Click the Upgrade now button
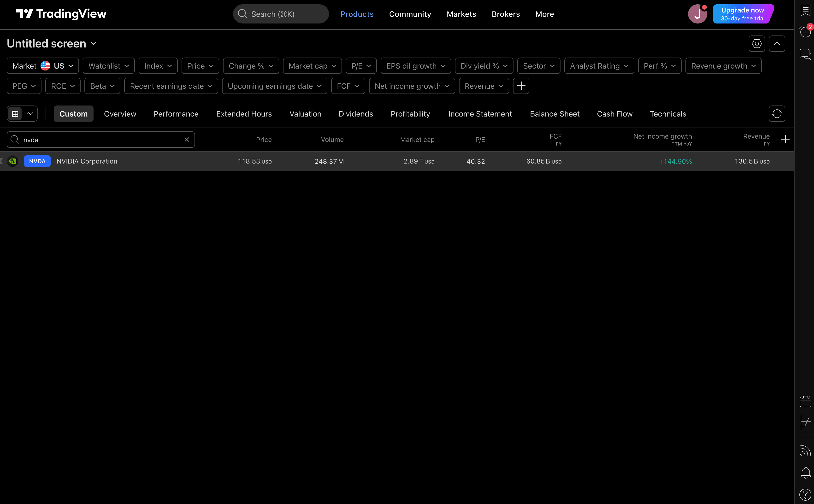 click(742, 14)
